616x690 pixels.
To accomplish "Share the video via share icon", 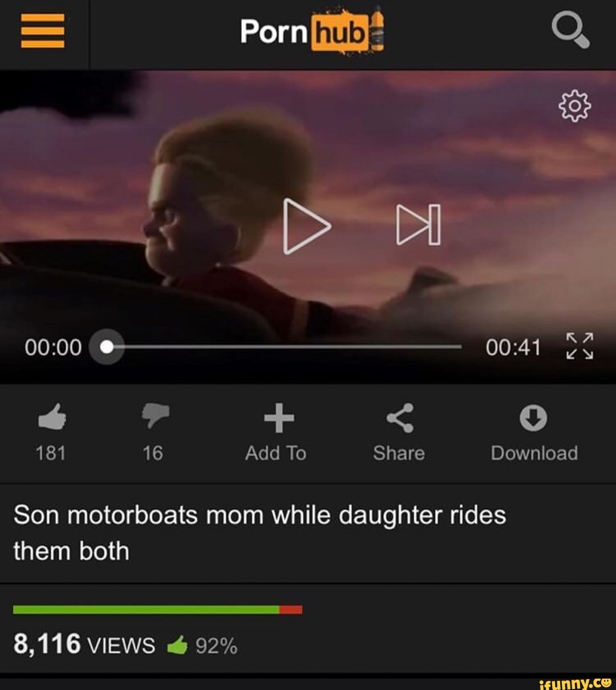I will click(x=400, y=417).
